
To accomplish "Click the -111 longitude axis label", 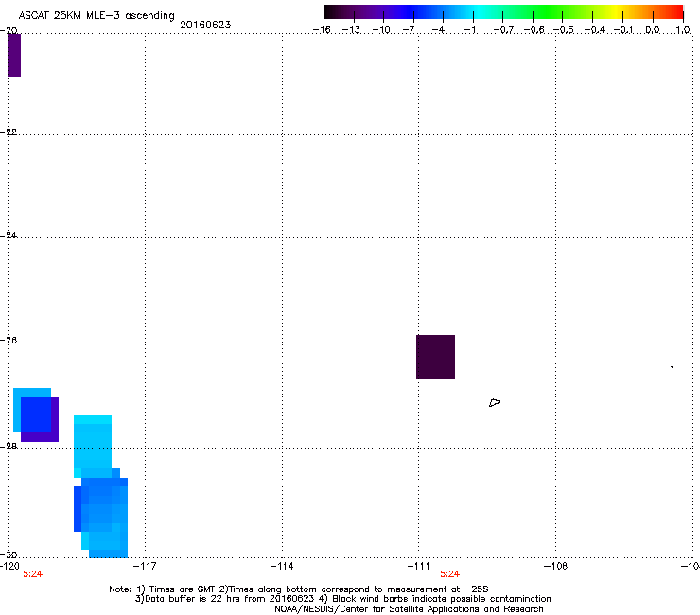I will pyautogui.click(x=418, y=566).
